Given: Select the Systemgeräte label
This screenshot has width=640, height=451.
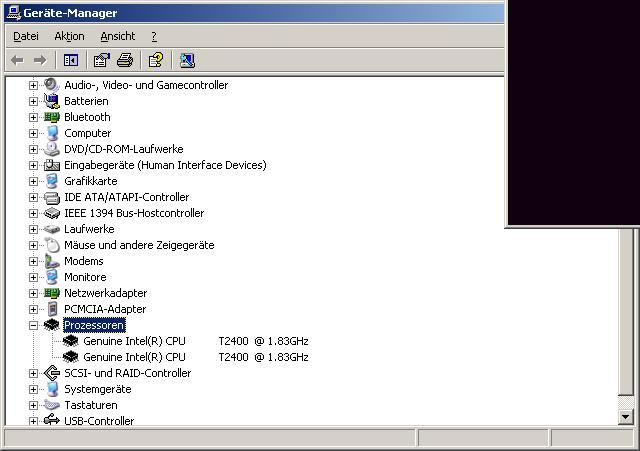Looking at the screenshot, I should pyautogui.click(x=98, y=389).
